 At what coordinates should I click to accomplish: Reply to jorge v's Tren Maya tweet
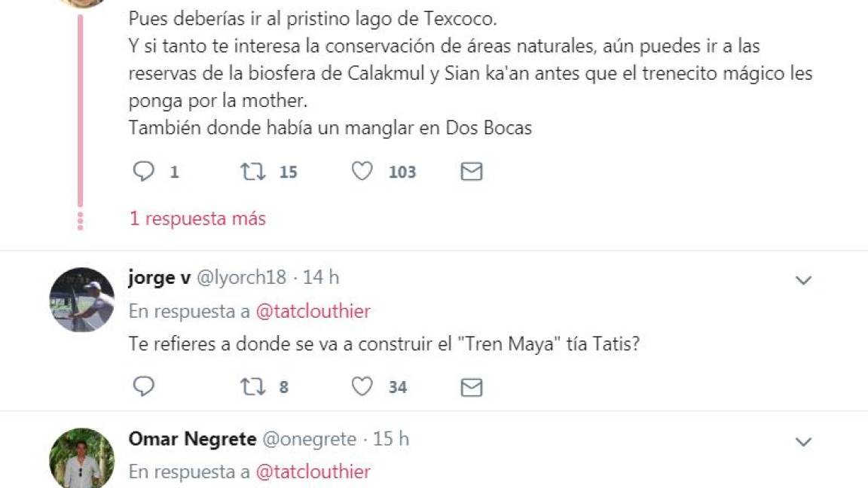click(x=145, y=387)
